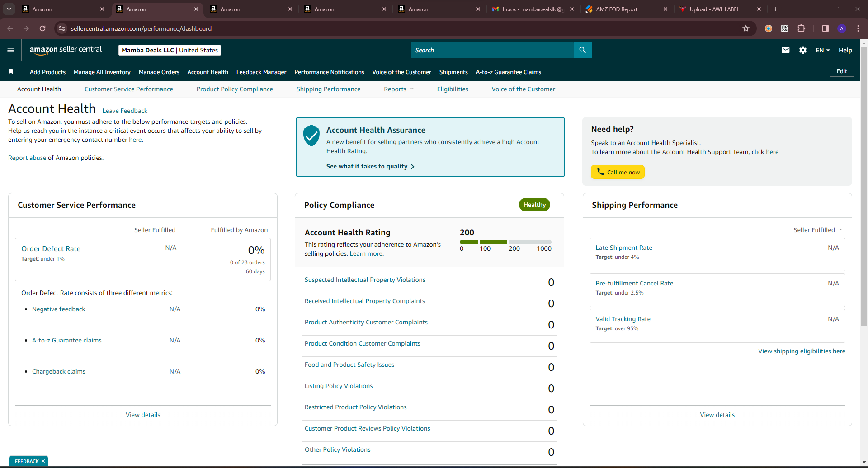This screenshot has width=868, height=468.
Task: Open the Product Policy Compliance tab
Action: click(x=235, y=89)
